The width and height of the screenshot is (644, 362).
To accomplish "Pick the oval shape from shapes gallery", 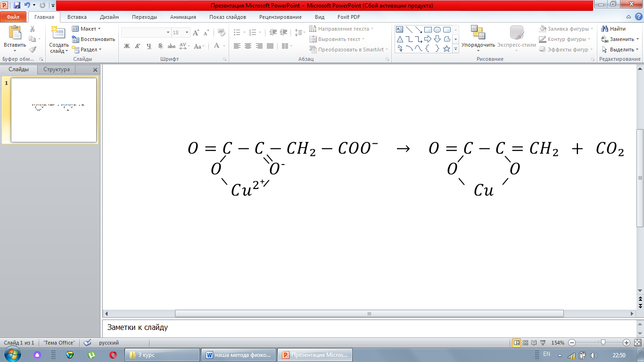I will (x=437, y=30).
